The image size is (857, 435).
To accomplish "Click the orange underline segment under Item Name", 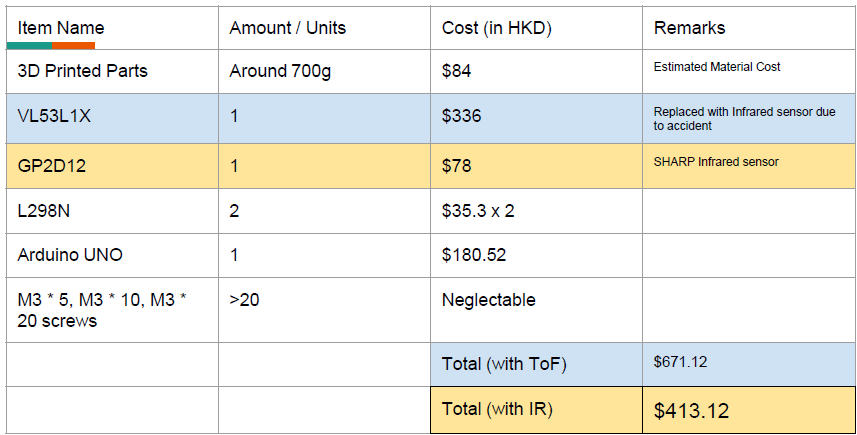I will (x=75, y=46).
